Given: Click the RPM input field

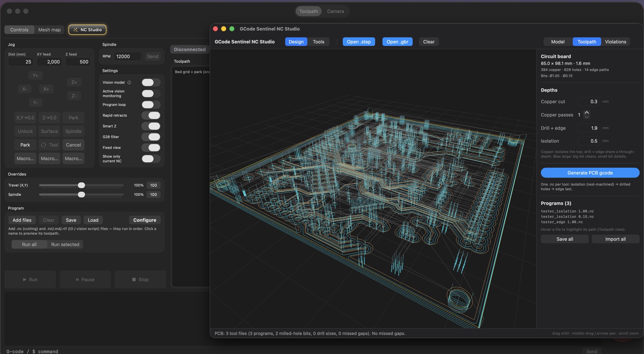Looking at the screenshot, I should point(127,56).
